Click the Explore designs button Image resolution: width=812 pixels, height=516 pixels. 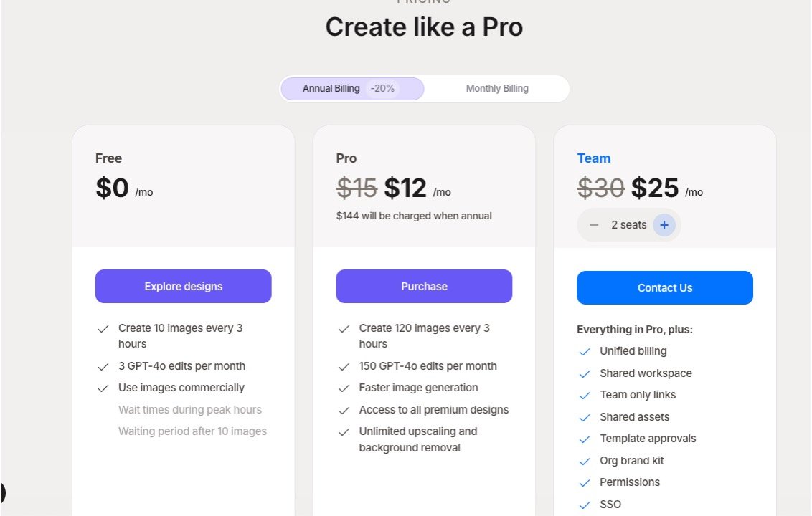[184, 287]
